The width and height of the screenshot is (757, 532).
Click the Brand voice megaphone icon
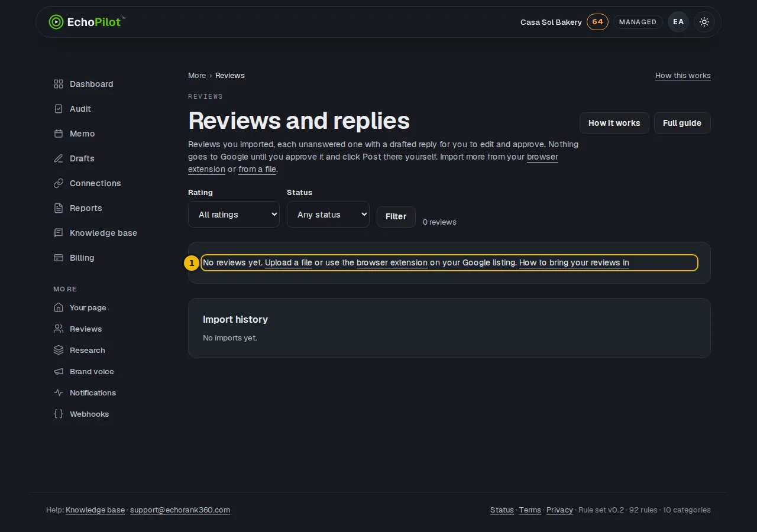pos(59,371)
